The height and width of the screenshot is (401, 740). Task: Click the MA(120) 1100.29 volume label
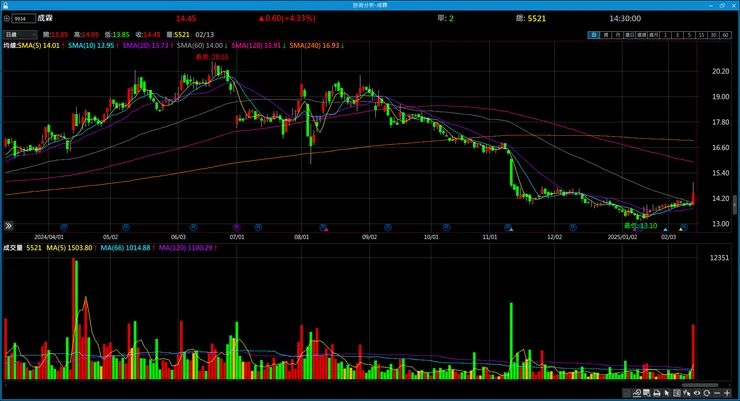185,248
